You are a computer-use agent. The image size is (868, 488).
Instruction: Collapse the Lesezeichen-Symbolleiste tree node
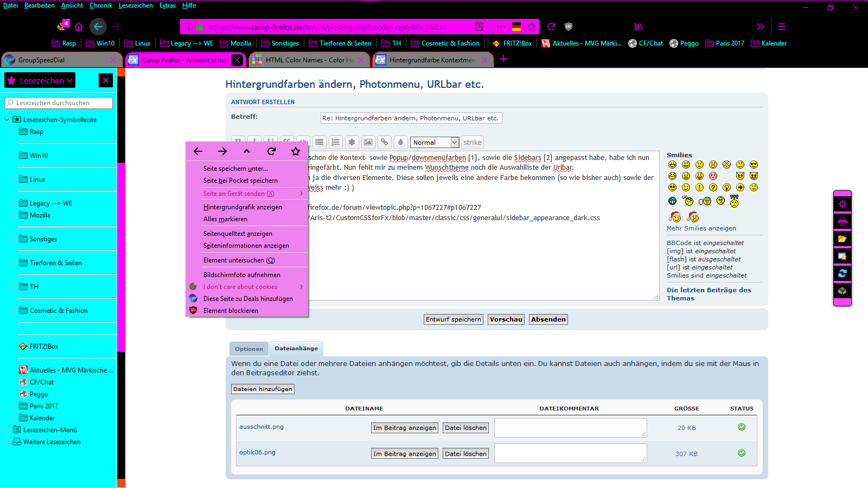7,120
